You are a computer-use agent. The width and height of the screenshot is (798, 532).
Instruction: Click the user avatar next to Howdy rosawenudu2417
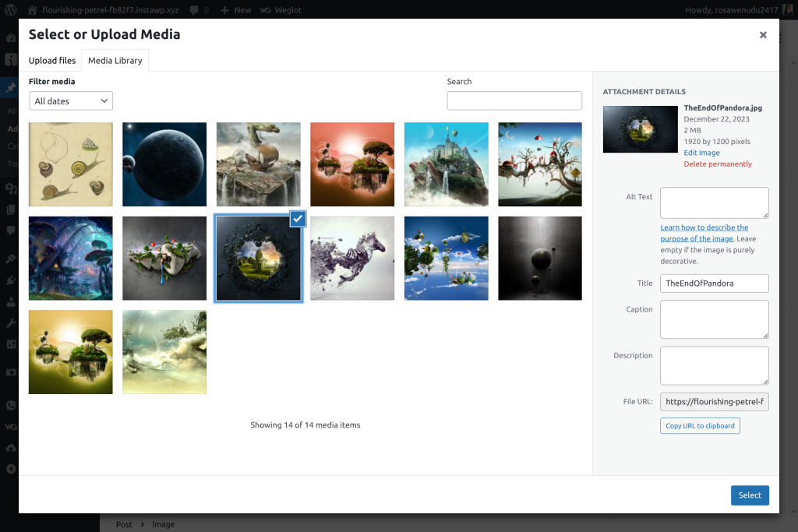[786, 9]
